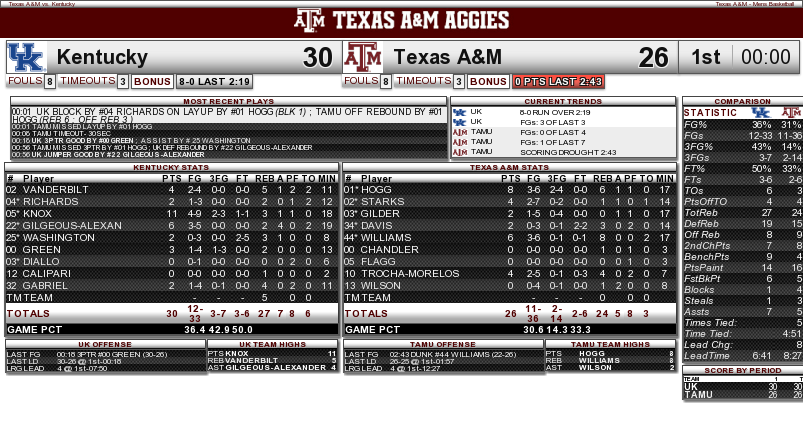803x422 pixels.
Task: Click the Kentucky UK logo in scoreboard
Action: 27,57
